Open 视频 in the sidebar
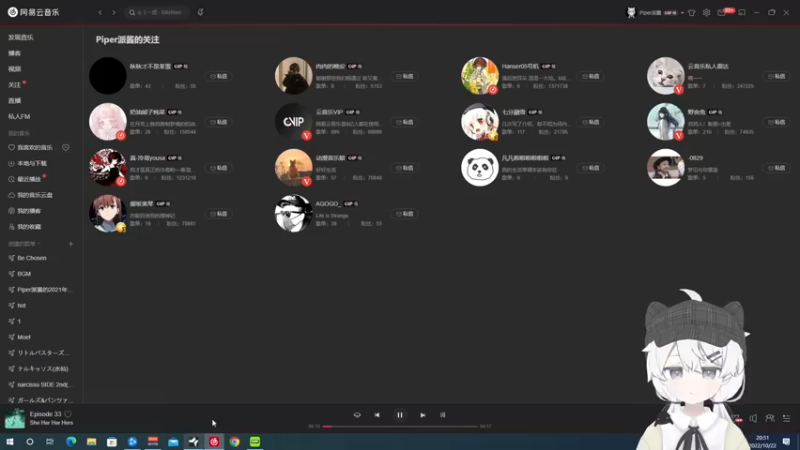The height and width of the screenshot is (450, 800). (x=14, y=69)
